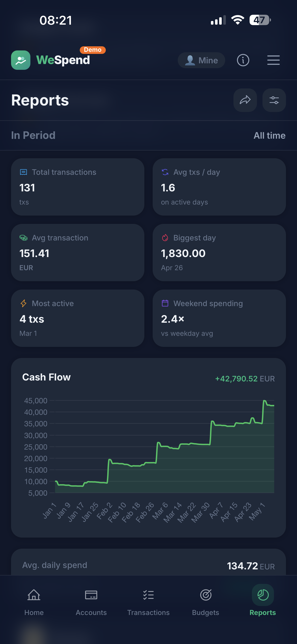The height and width of the screenshot is (644, 297).
Task: Open the Biggest day card
Action: [219, 252]
